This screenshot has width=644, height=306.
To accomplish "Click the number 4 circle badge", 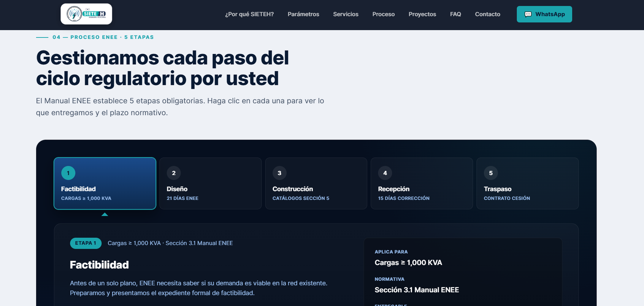I will [x=385, y=173].
